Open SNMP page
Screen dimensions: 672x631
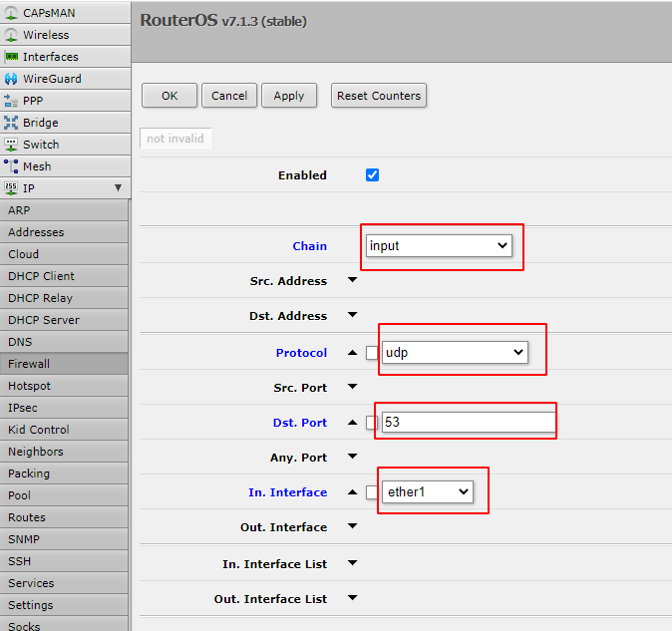tap(64, 539)
